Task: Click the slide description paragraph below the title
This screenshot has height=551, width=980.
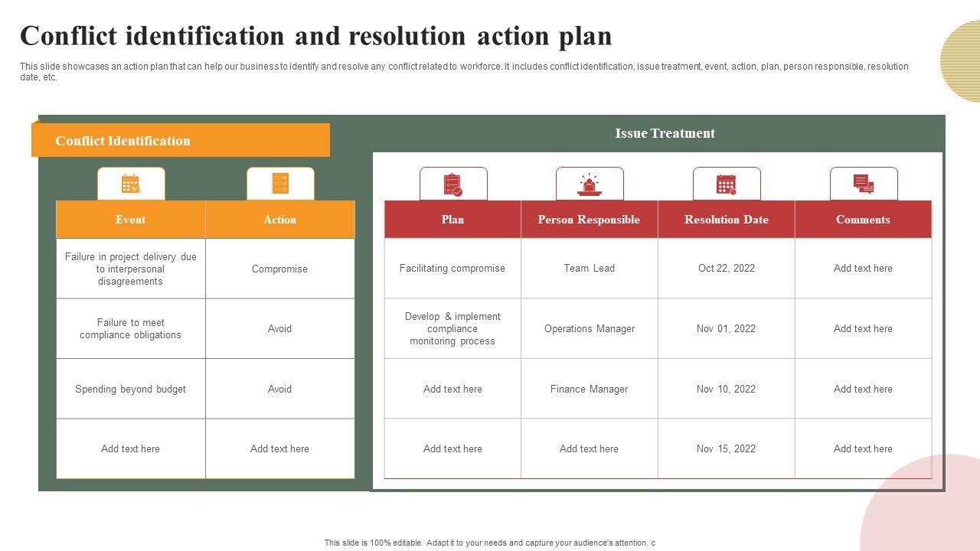Action: pyautogui.click(x=464, y=72)
